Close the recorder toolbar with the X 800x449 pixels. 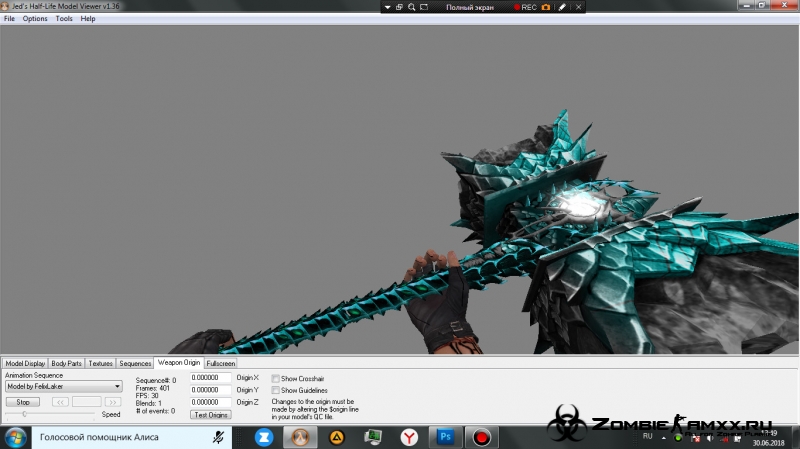pyautogui.click(x=579, y=7)
